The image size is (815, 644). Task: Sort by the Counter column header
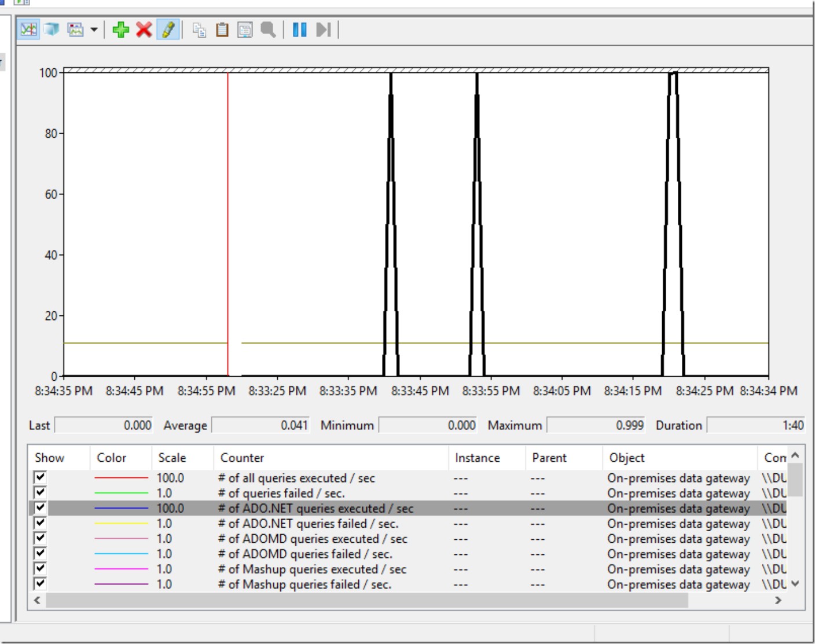click(x=242, y=458)
